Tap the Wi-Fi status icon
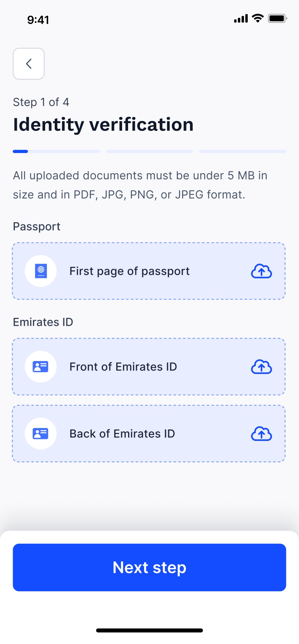299x644 pixels. click(x=258, y=18)
